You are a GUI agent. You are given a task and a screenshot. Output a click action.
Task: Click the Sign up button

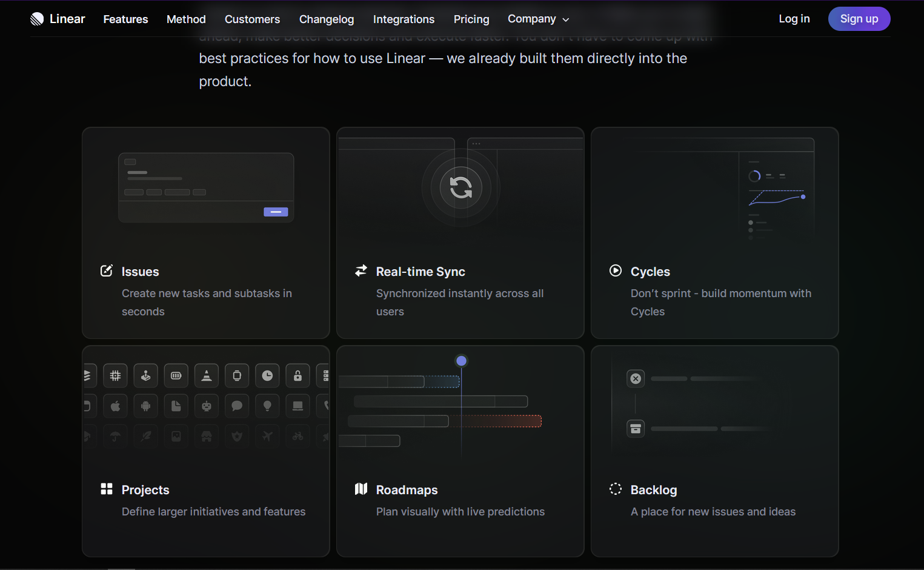click(859, 19)
